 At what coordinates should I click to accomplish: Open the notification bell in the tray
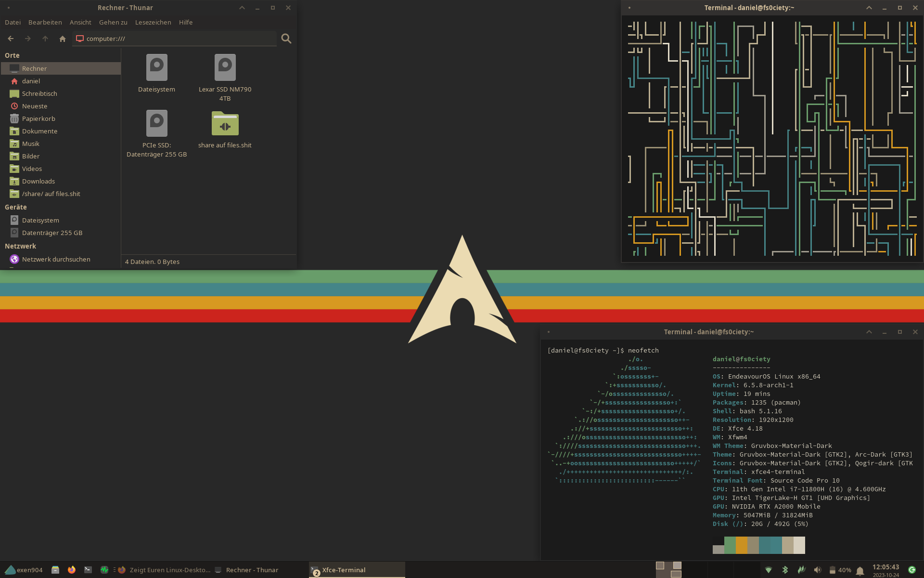[x=860, y=570]
